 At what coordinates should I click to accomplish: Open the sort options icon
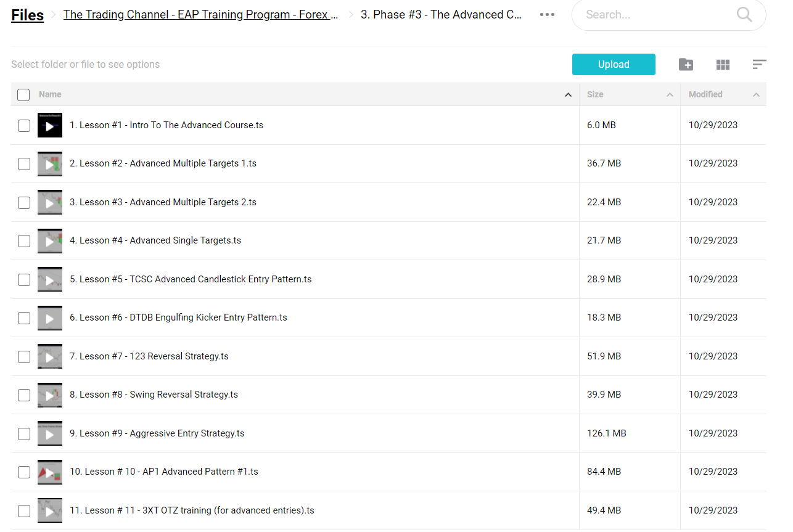pos(759,65)
